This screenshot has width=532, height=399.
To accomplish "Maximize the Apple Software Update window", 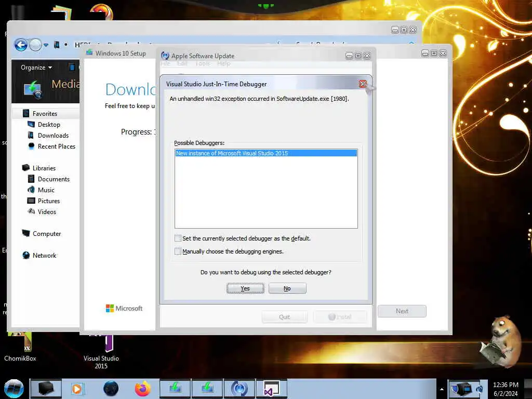I will (358, 56).
